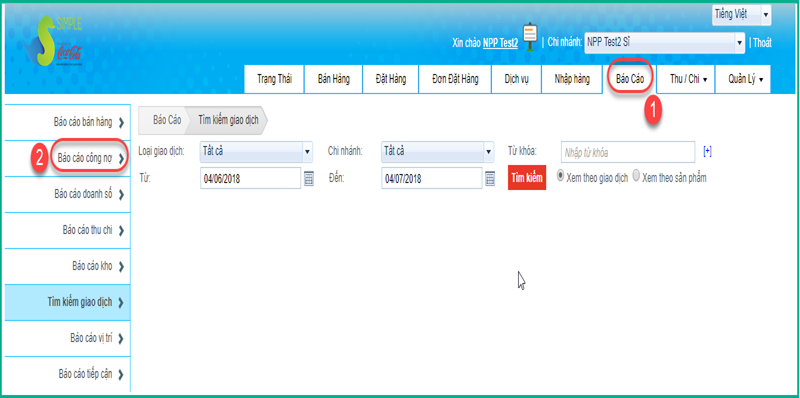The height and width of the screenshot is (398, 800).
Task: Open the Bán Hàng tab
Action: click(334, 80)
